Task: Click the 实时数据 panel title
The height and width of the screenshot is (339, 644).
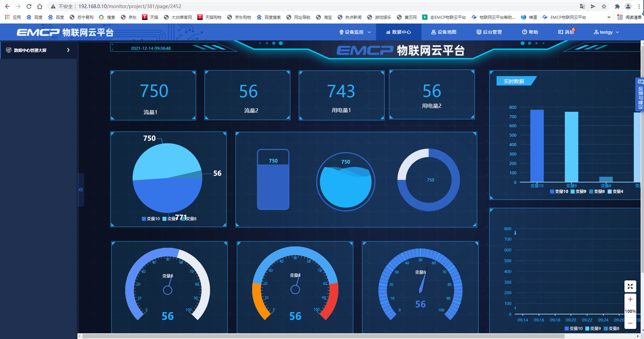Action: tap(514, 81)
